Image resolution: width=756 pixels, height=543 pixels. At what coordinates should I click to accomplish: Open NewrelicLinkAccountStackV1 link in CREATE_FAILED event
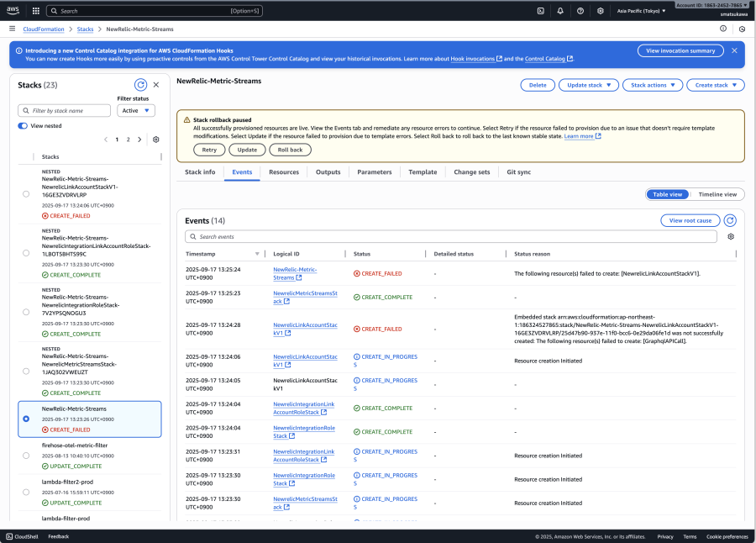[305, 329]
